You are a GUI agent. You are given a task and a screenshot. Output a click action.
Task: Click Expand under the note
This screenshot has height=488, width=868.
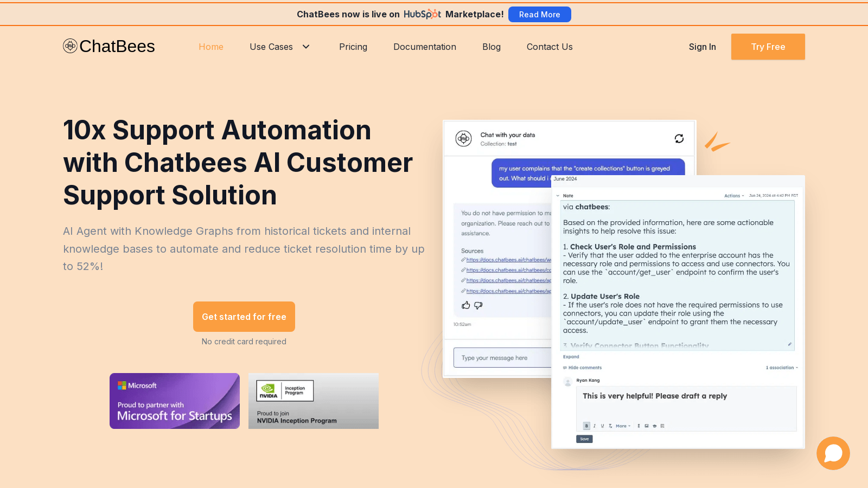point(571,357)
